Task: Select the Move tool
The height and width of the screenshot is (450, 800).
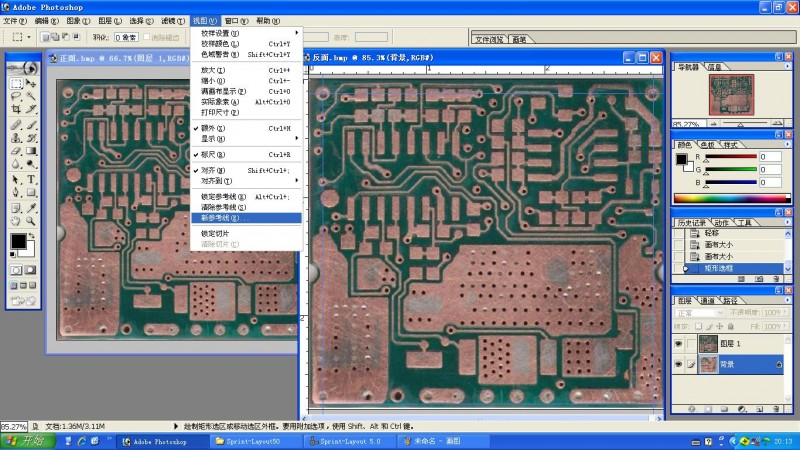Action: (31, 84)
